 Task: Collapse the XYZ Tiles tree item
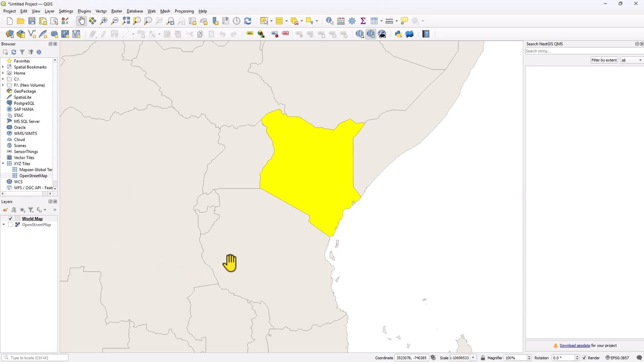click(3, 164)
